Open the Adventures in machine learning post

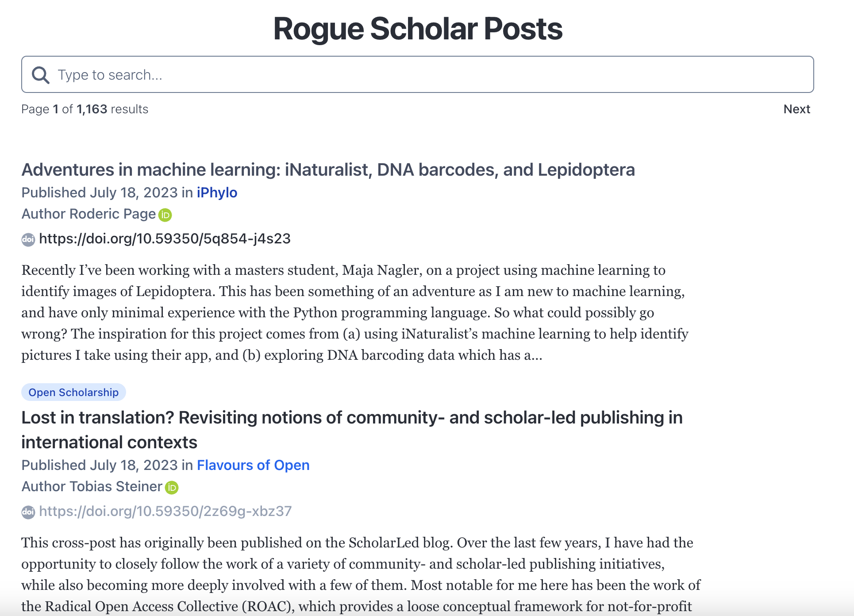(x=328, y=170)
